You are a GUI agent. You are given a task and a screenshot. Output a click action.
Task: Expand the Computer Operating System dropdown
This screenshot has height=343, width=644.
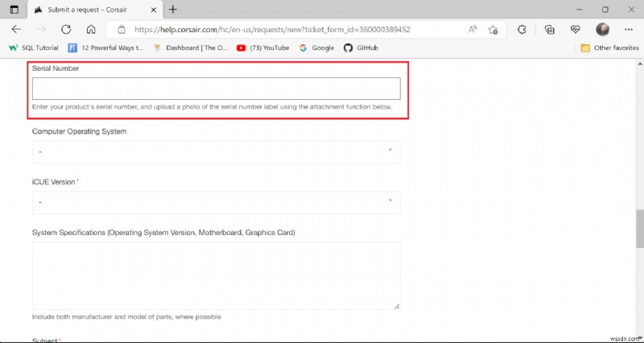point(217,152)
